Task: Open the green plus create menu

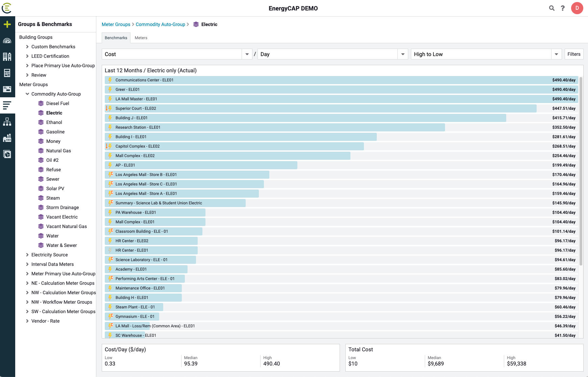Action: (x=7, y=24)
